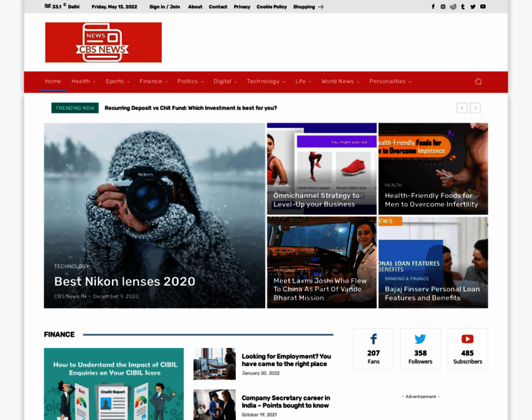Open the Privacy page link
Viewport: 532px width, 420px height.
[x=242, y=7]
